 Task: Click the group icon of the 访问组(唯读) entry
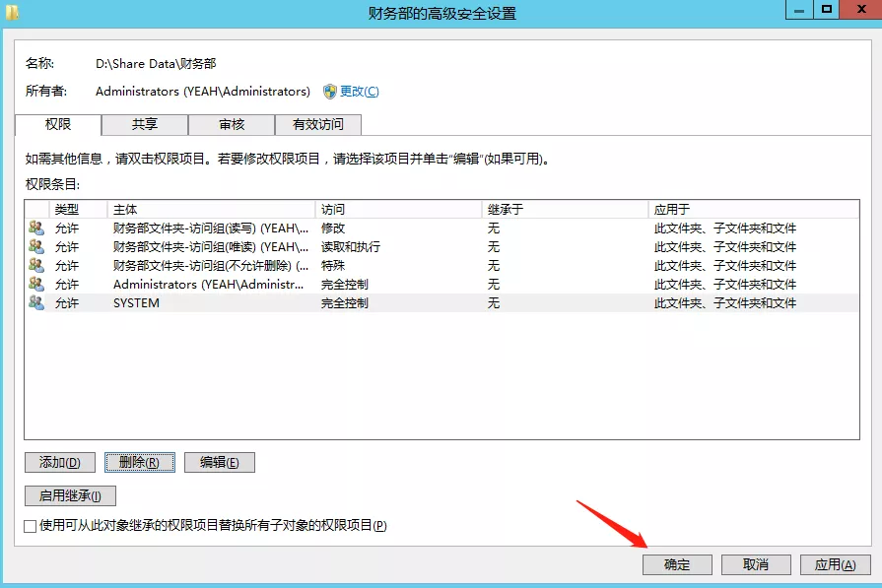[36, 247]
